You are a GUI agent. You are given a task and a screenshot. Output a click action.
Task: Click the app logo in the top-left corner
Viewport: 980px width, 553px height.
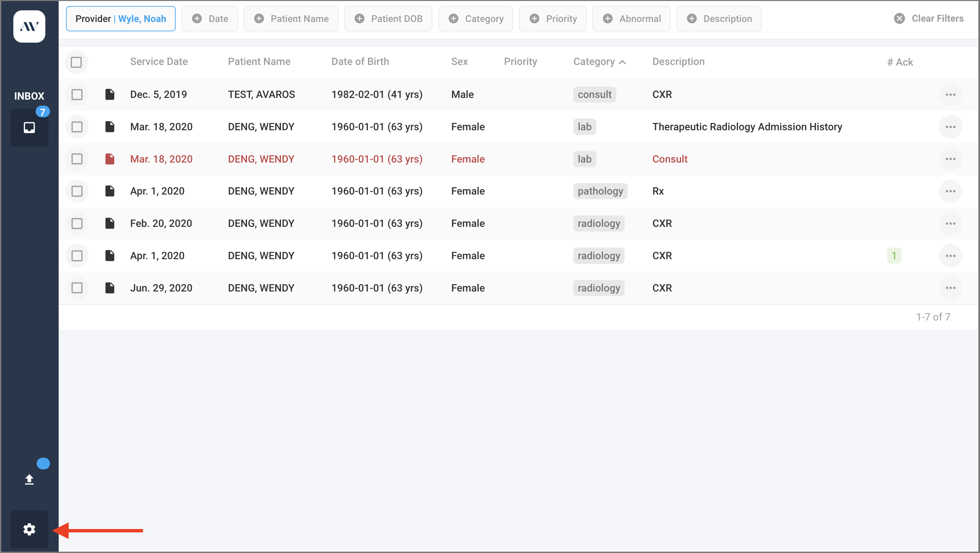pos(29,27)
